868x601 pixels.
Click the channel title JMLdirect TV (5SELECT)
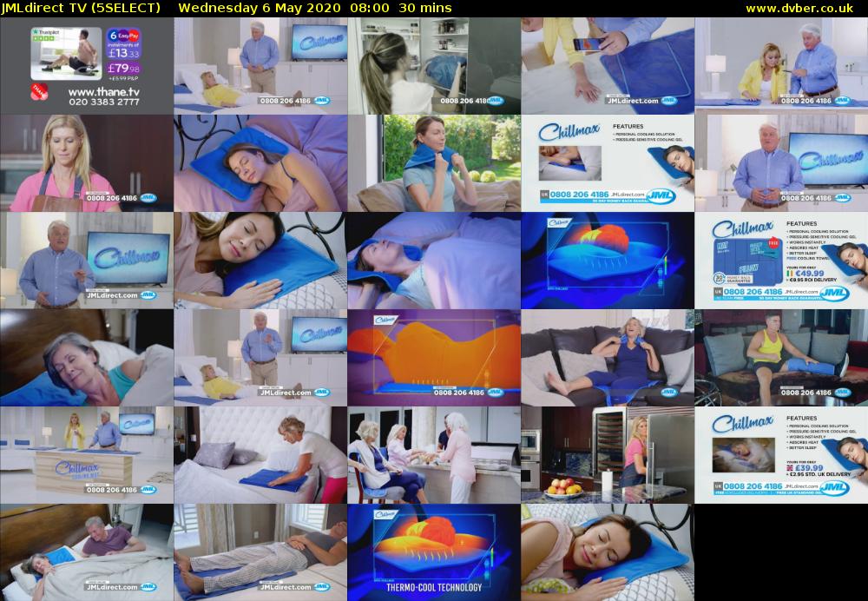[x=81, y=8]
